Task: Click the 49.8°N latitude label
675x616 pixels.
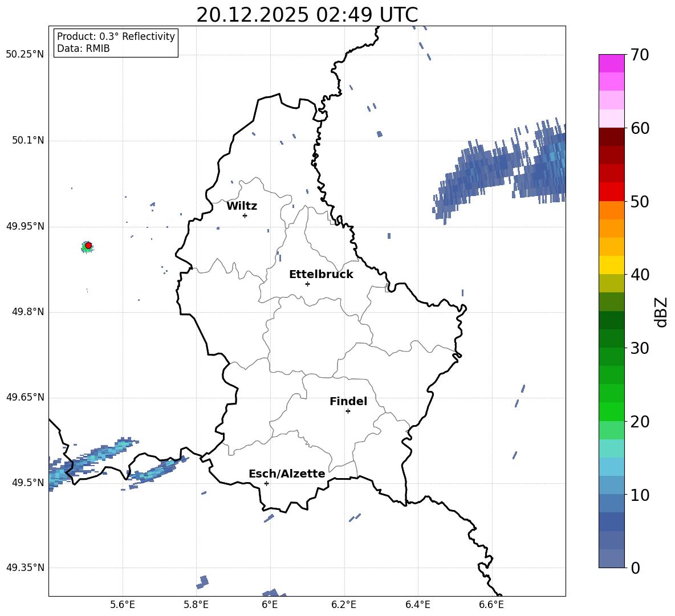Action: (x=28, y=312)
